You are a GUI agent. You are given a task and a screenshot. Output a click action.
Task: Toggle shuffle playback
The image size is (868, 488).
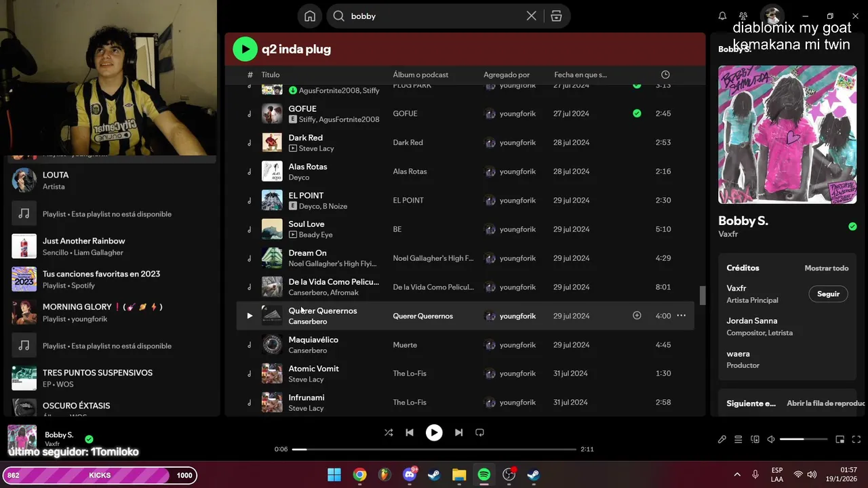pos(389,432)
